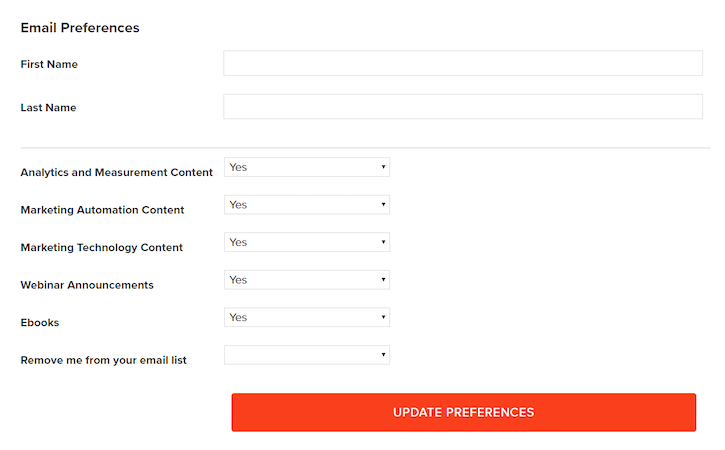Click the 'First Name' label

tap(49, 64)
